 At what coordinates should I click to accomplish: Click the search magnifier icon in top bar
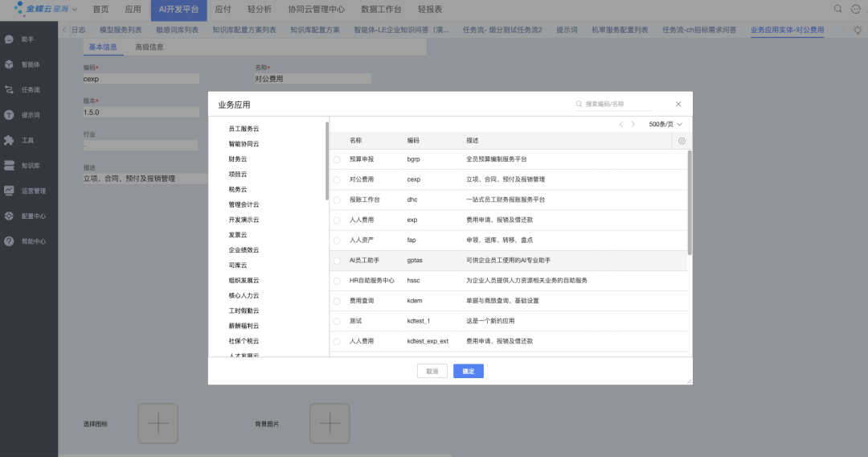tap(838, 9)
